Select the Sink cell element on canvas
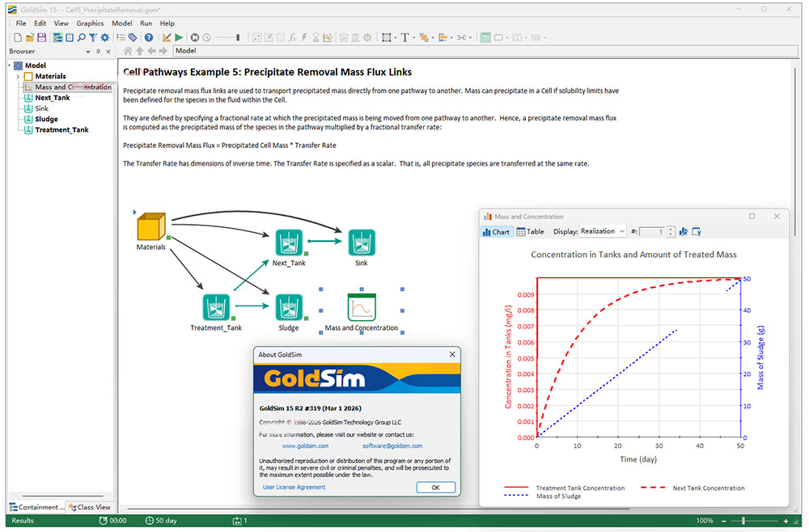The width and height of the screenshot is (809, 532). click(x=361, y=243)
